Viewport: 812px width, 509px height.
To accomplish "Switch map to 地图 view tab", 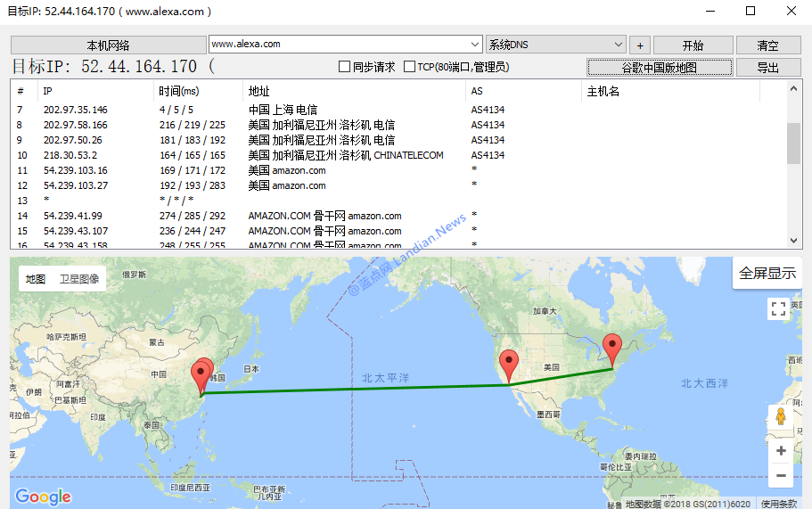I will (x=36, y=279).
